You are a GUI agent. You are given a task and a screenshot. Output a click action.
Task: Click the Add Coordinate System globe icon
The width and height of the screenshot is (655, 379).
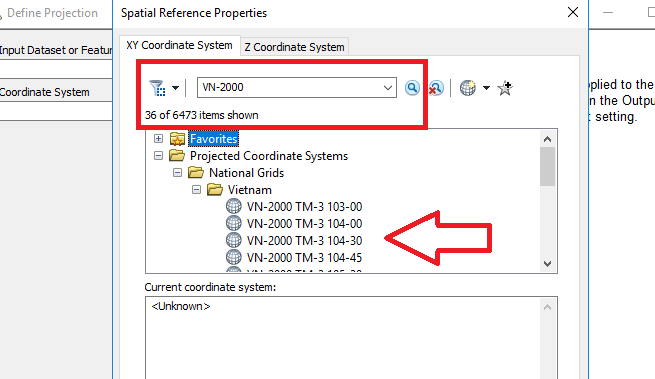pos(468,88)
